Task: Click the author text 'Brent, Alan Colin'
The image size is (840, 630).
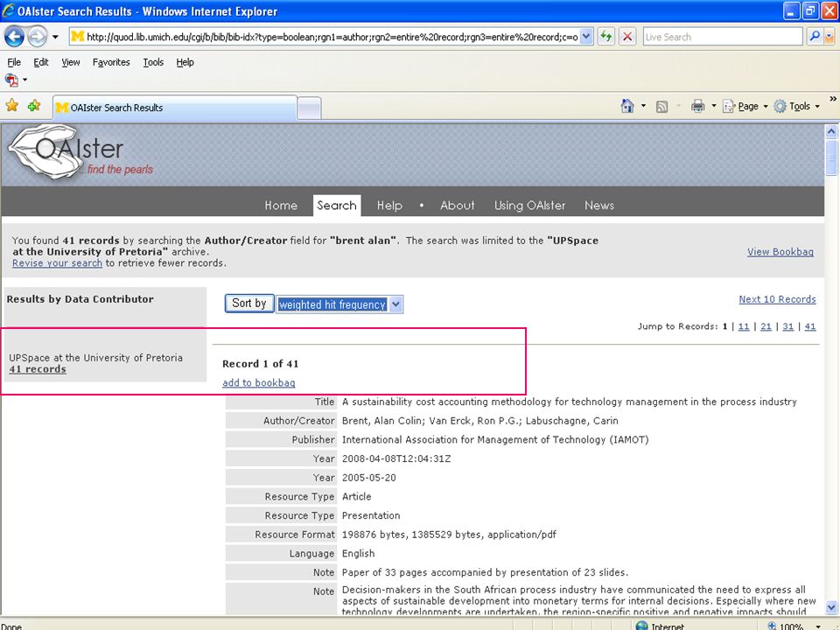Action: [x=382, y=421]
